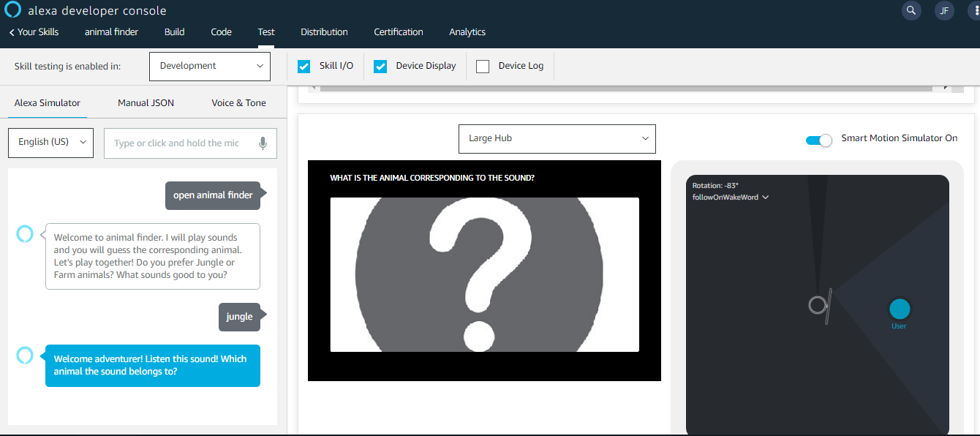The image size is (980, 436).
Task: Select the Test tab
Action: pos(266,32)
